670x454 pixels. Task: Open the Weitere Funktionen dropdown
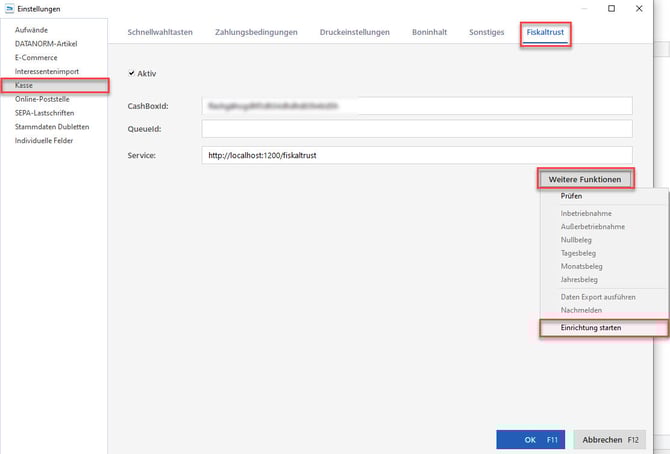click(585, 179)
